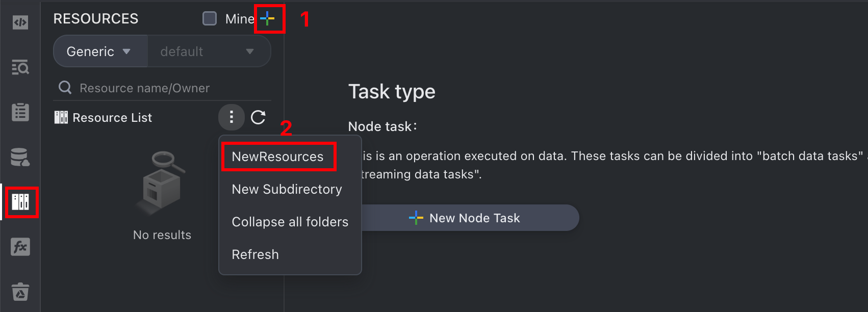The width and height of the screenshot is (868, 312).
Task: Open the three-dot menu for Resource List
Action: tap(232, 117)
